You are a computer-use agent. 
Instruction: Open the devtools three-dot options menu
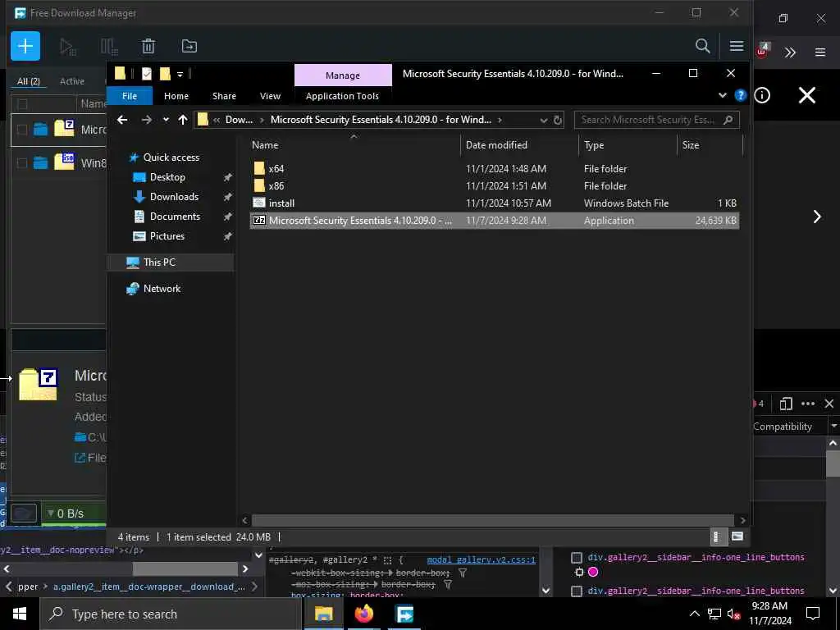pyautogui.click(x=808, y=404)
